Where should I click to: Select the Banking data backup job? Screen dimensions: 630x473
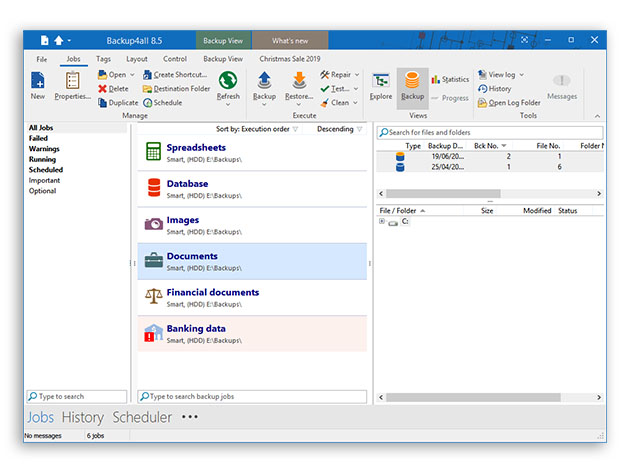[x=252, y=333]
